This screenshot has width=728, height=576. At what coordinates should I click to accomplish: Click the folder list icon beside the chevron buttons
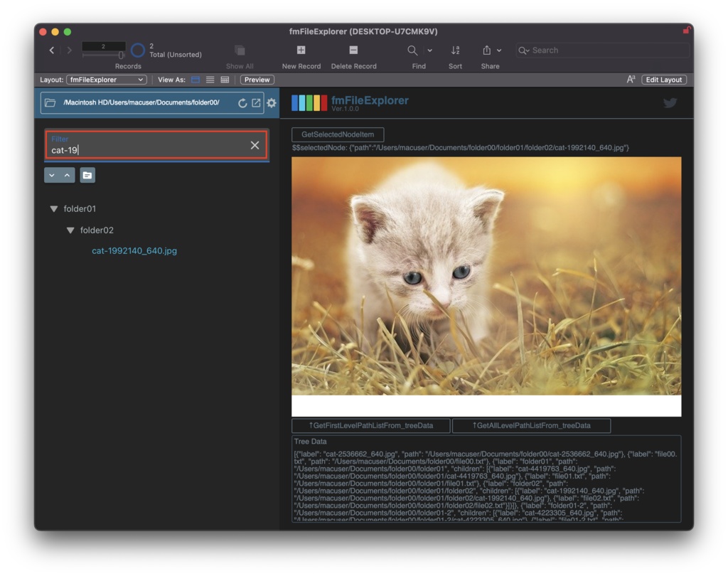pos(87,175)
